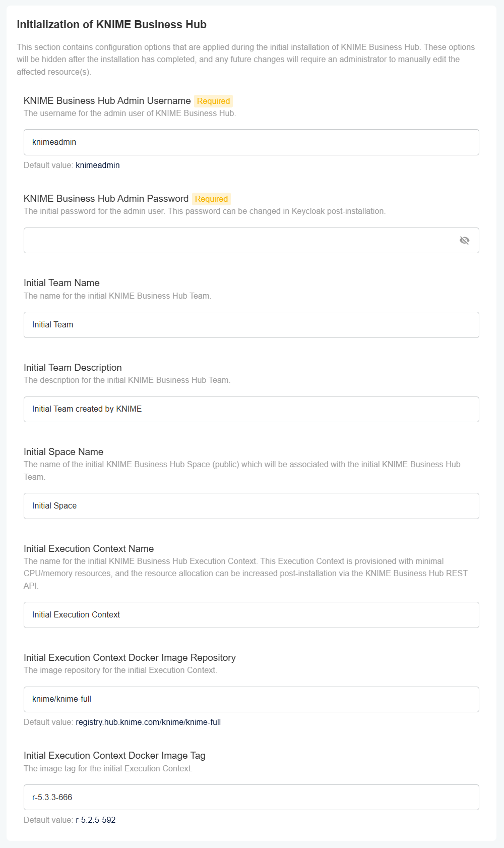
Task: Toggle password visibility eye icon
Action: coord(464,240)
